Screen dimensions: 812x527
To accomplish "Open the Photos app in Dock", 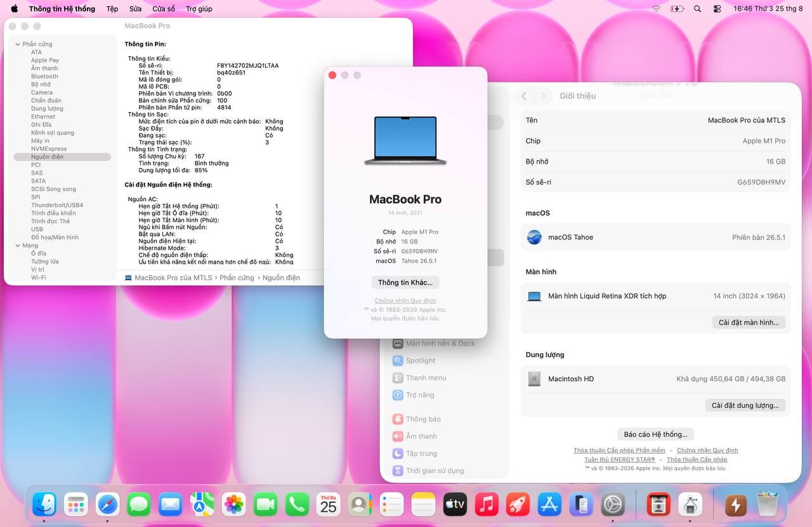I will (234, 505).
